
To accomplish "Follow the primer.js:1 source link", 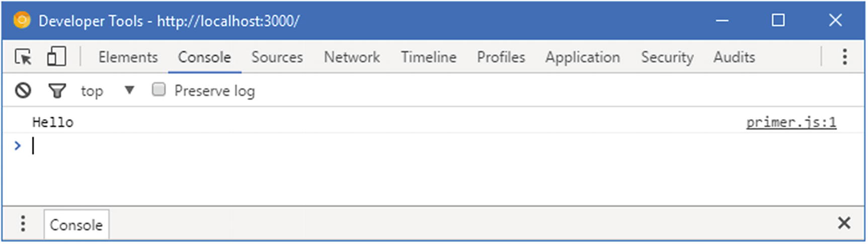I will (x=791, y=122).
